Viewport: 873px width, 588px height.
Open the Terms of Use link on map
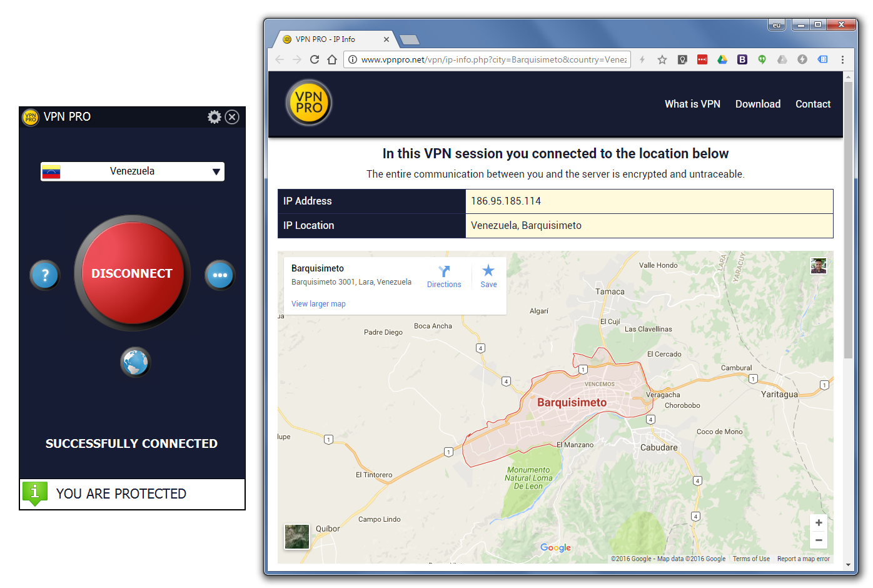click(x=751, y=559)
